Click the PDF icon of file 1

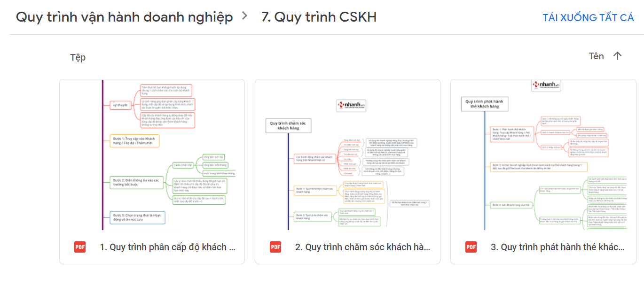point(80,247)
